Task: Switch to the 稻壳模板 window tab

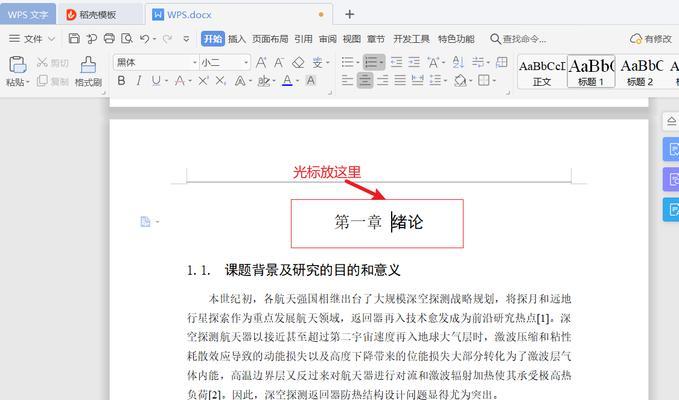Action: pos(100,14)
